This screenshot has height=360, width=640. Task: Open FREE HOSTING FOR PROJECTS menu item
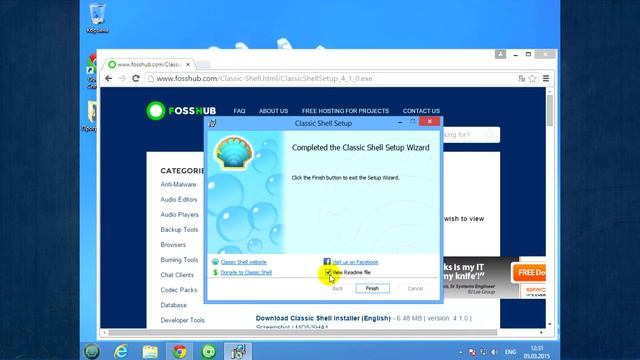[345, 111]
